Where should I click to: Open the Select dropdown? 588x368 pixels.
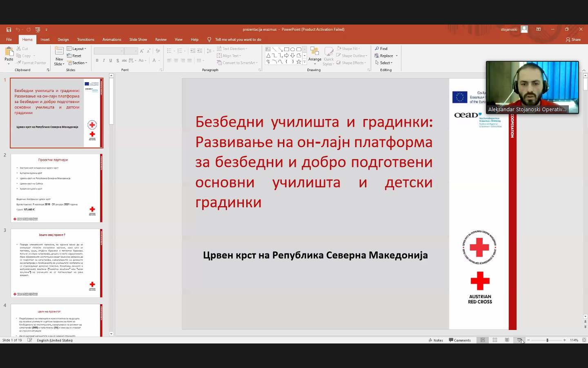[x=384, y=63]
